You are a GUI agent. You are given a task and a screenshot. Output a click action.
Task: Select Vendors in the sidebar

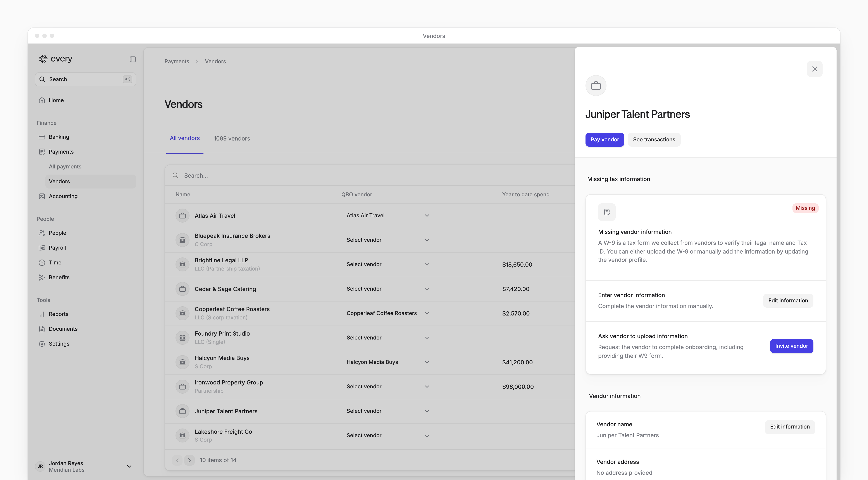(x=91, y=181)
